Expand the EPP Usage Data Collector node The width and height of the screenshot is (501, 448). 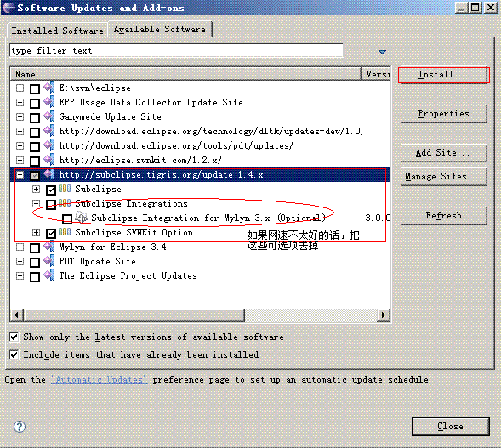tap(20, 102)
